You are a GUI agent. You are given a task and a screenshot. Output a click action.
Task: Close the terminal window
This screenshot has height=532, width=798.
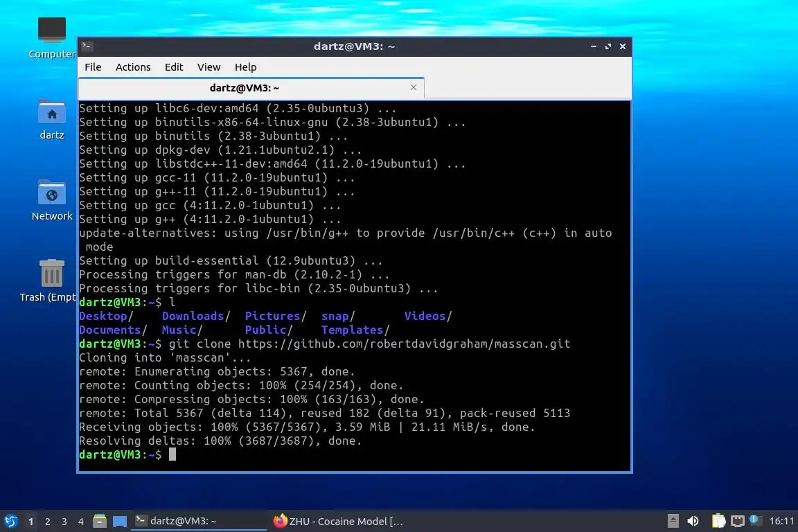pyautogui.click(x=623, y=46)
